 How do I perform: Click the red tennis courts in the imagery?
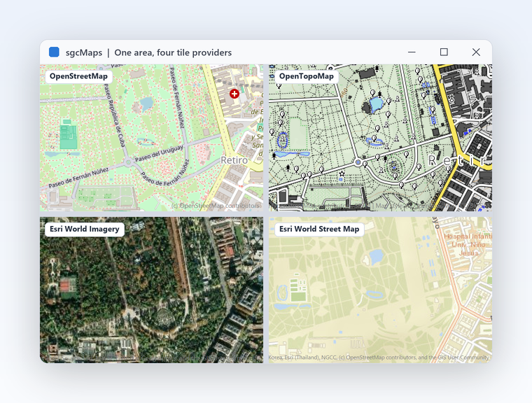[68, 285]
